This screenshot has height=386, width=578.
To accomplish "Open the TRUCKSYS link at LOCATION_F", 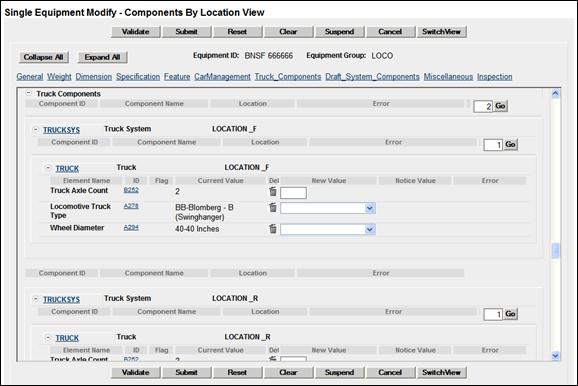I will (x=62, y=130).
